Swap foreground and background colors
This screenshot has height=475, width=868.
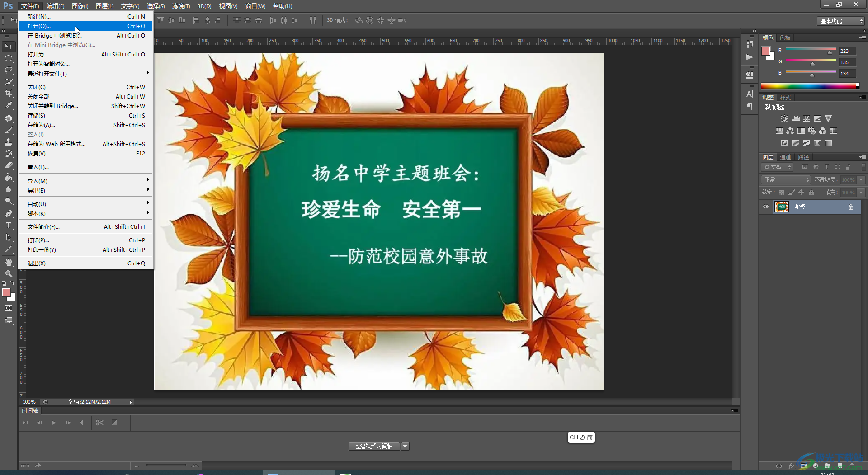point(12,283)
